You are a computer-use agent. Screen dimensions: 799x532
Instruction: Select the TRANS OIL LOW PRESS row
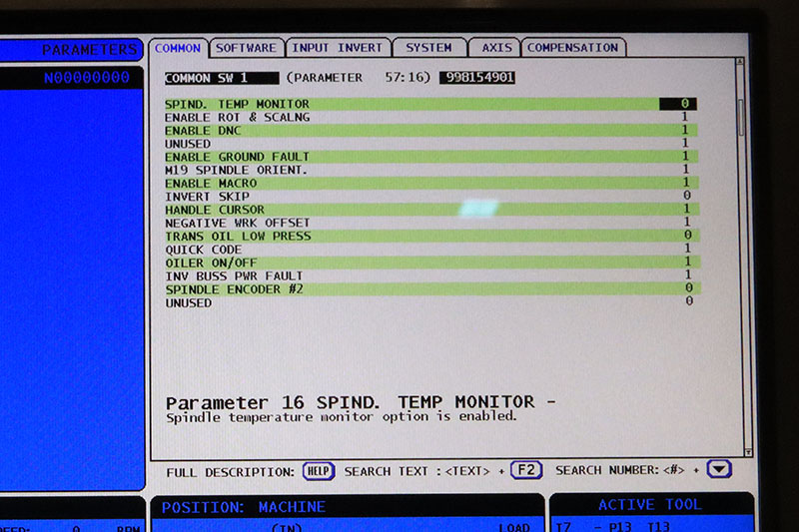click(x=432, y=237)
